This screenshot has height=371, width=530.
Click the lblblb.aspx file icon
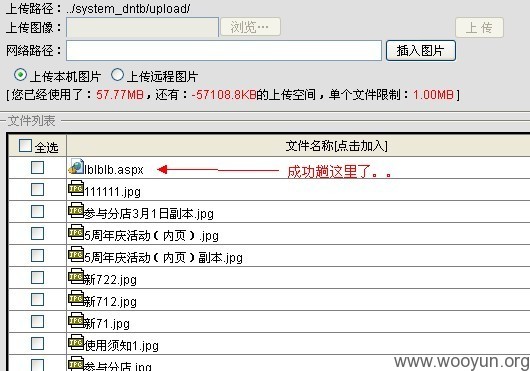(76, 167)
